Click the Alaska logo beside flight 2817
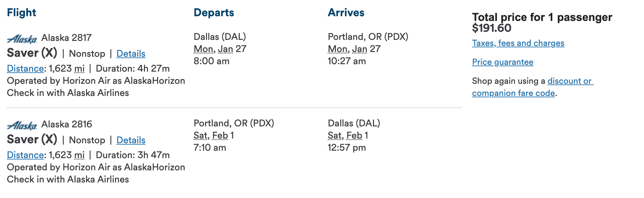644x198 pixels. (22, 39)
